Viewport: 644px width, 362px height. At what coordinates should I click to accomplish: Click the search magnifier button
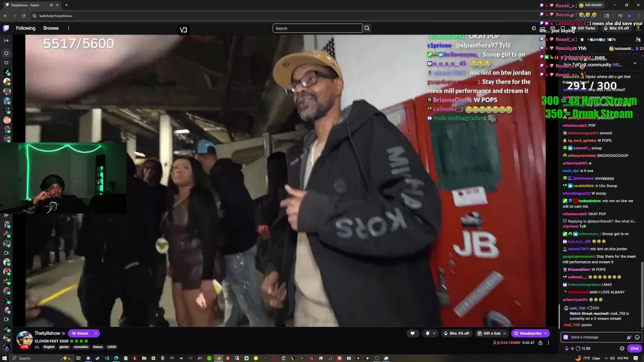[367, 28]
